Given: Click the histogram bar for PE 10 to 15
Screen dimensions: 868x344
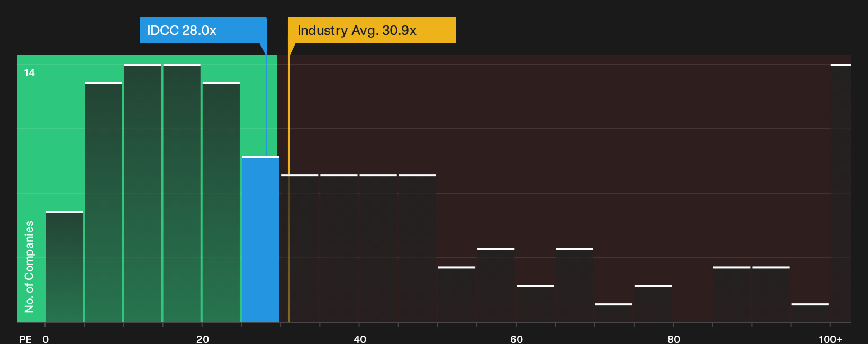Looking at the screenshot, I should coord(142,193).
